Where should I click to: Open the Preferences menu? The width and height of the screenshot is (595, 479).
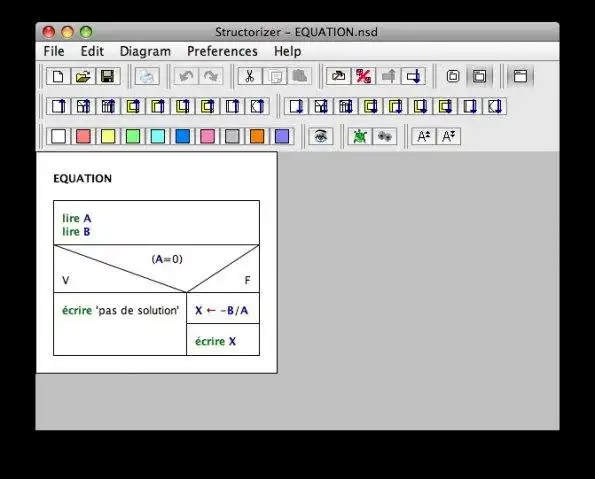tap(222, 51)
